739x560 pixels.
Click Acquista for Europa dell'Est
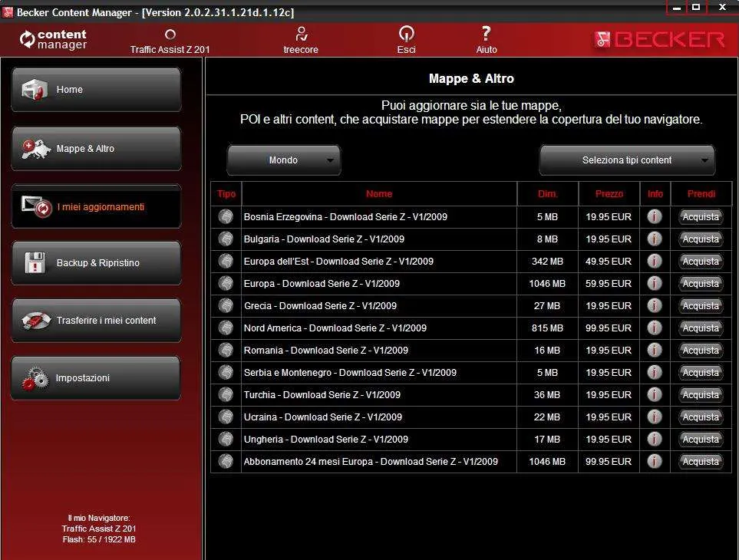pyautogui.click(x=701, y=261)
